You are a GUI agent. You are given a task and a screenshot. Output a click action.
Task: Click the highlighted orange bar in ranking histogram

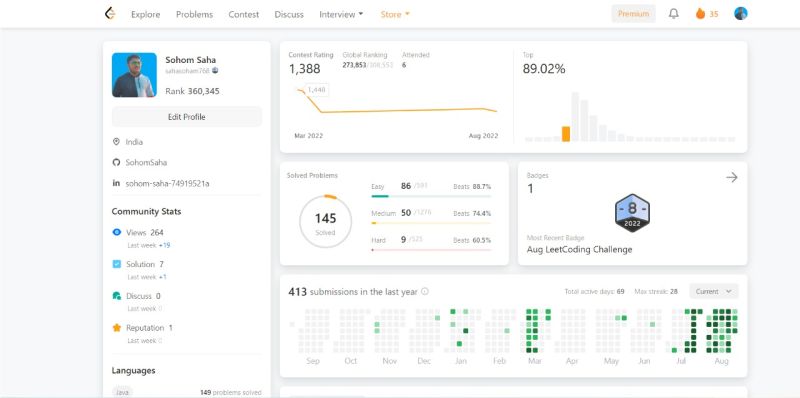tap(566, 134)
